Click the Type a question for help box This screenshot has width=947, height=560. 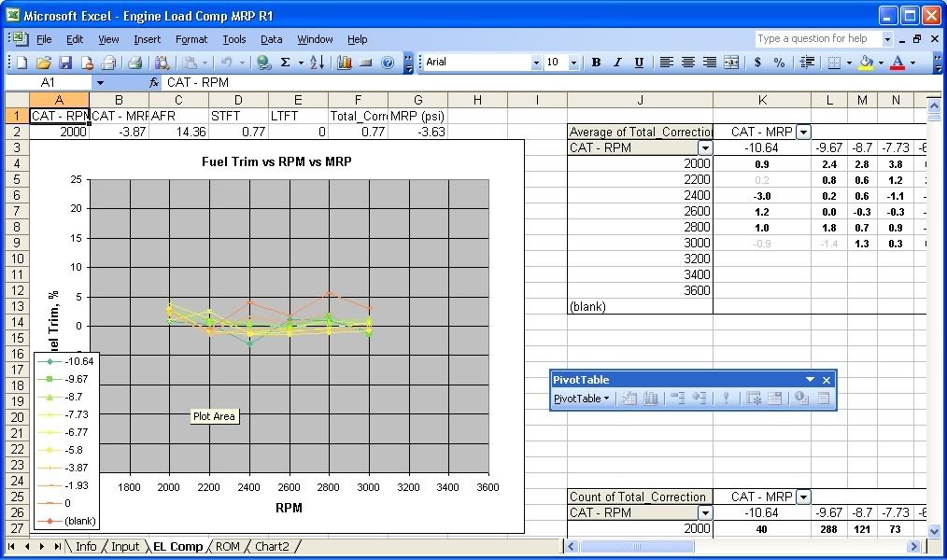point(817,39)
